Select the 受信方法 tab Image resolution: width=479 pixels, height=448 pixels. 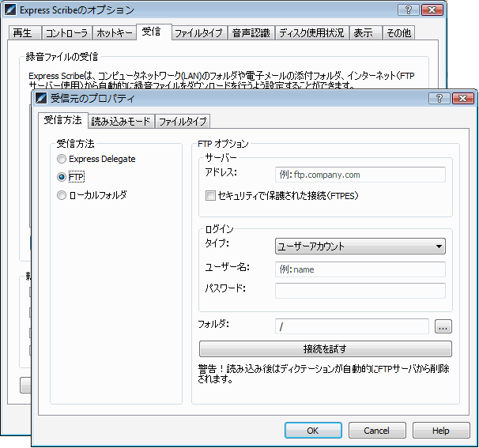point(63,120)
